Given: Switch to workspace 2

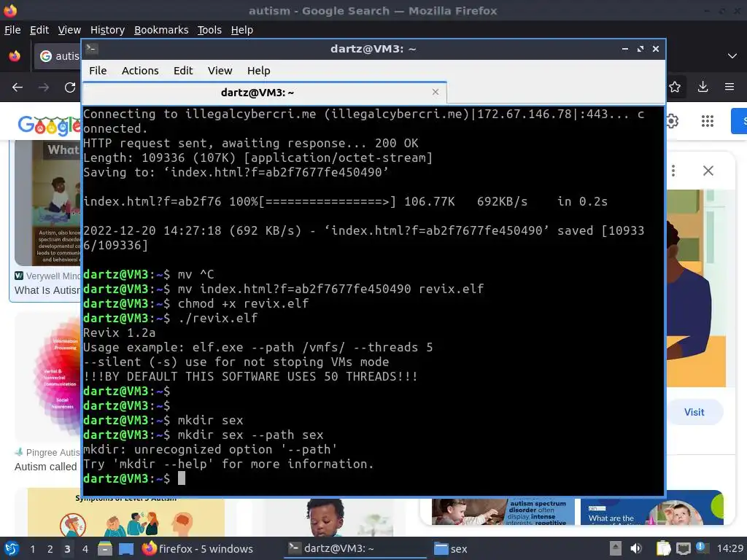Looking at the screenshot, I should (x=50, y=549).
